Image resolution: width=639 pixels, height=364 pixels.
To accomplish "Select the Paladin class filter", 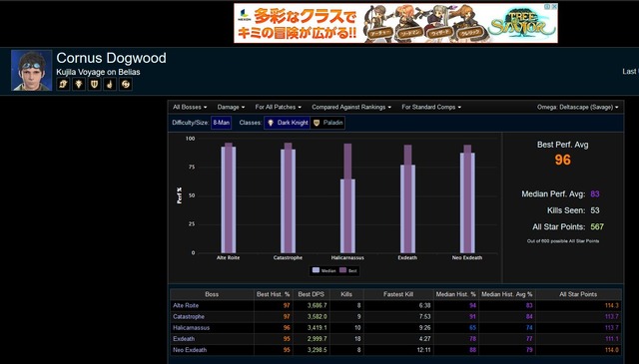I will [327, 123].
